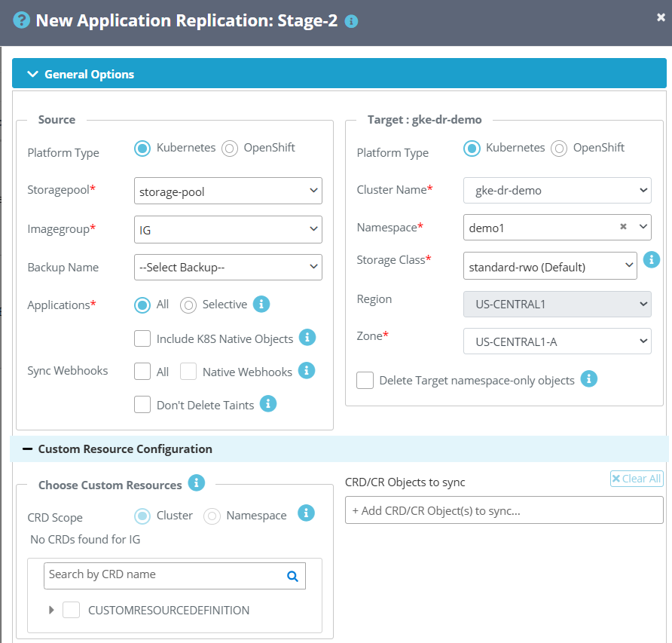Viewport: 672px width, 643px height.
Task: Click the info icon beside the Stage-2 title
Action: [351, 21]
